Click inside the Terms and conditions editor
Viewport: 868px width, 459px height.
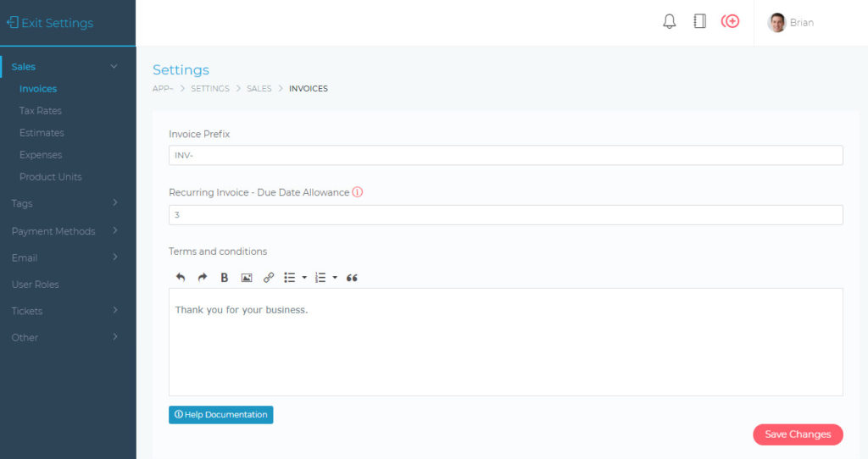pyautogui.click(x=506, y=342)
